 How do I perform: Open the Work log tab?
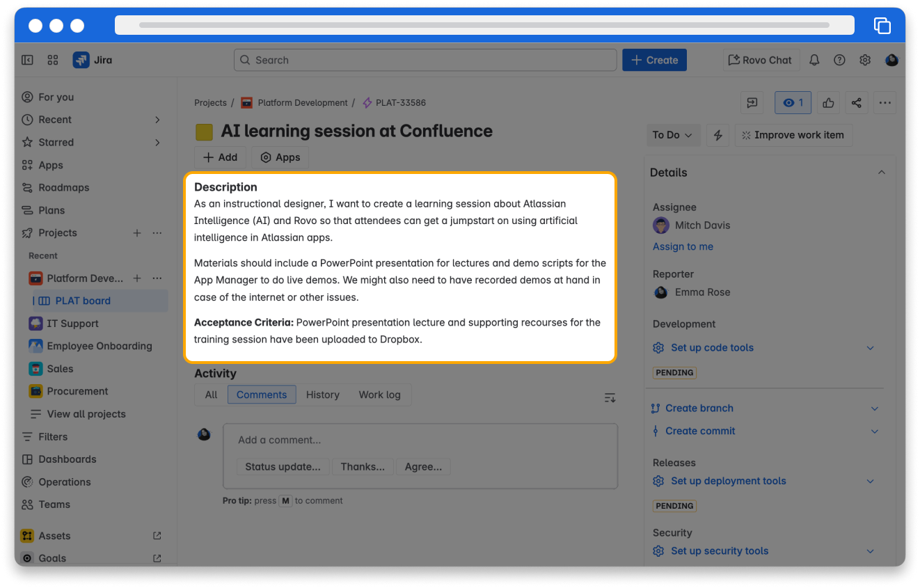pyautogui.click(x=380, y=395)
